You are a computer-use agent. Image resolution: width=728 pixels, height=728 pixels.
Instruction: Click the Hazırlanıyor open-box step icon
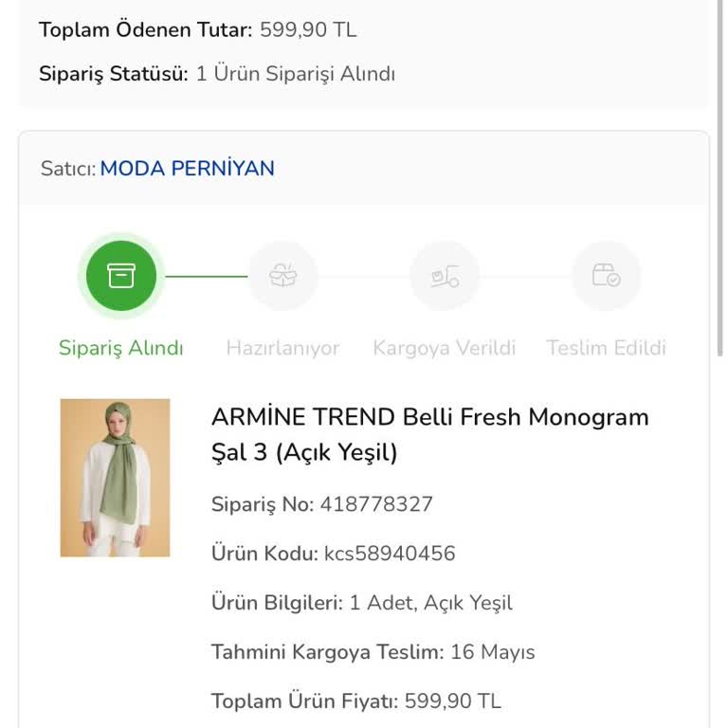[x=282, y=276]
